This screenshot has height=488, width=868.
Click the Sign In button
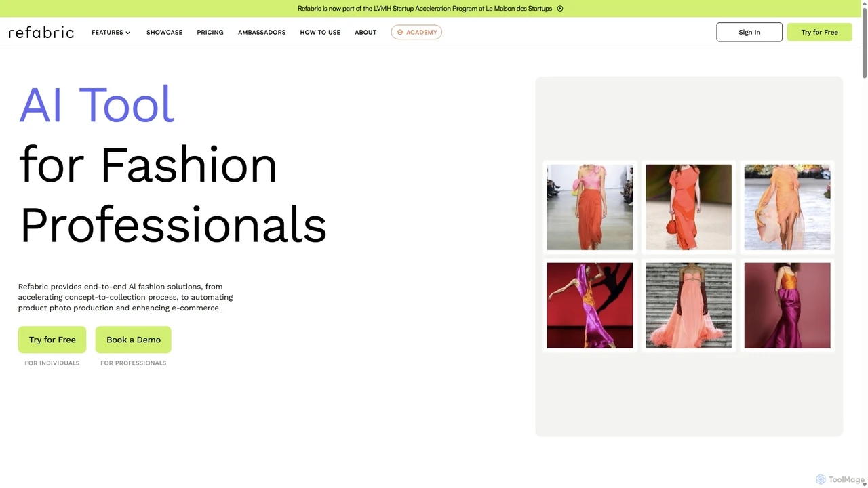pos(749,32)
